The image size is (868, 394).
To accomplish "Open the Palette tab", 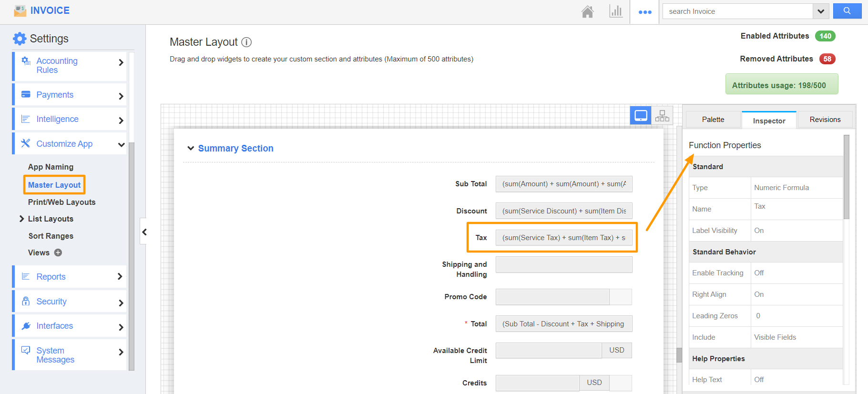I will tap(713, 120).
